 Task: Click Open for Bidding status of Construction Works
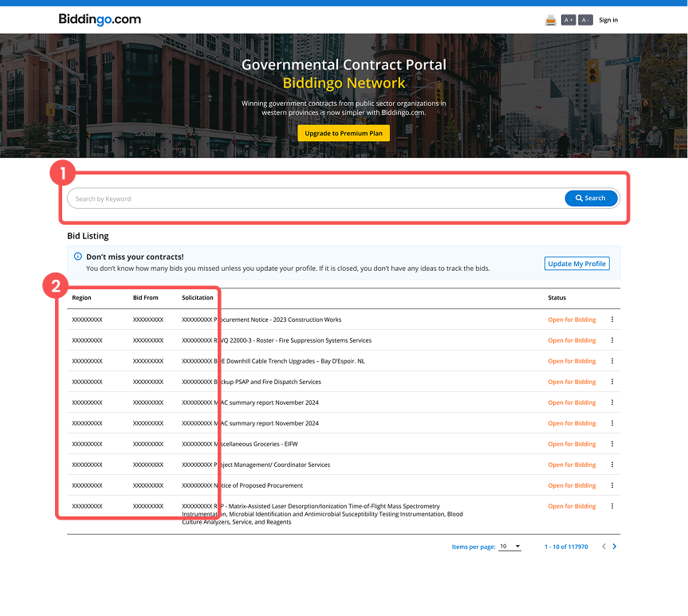[572, 320]
